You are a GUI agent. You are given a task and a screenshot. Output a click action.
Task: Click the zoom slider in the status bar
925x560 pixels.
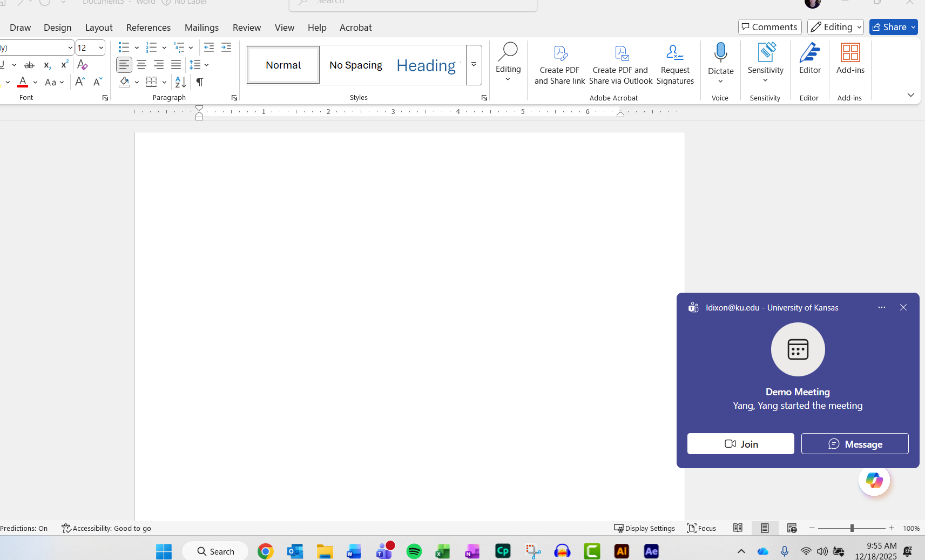point(852,528)
